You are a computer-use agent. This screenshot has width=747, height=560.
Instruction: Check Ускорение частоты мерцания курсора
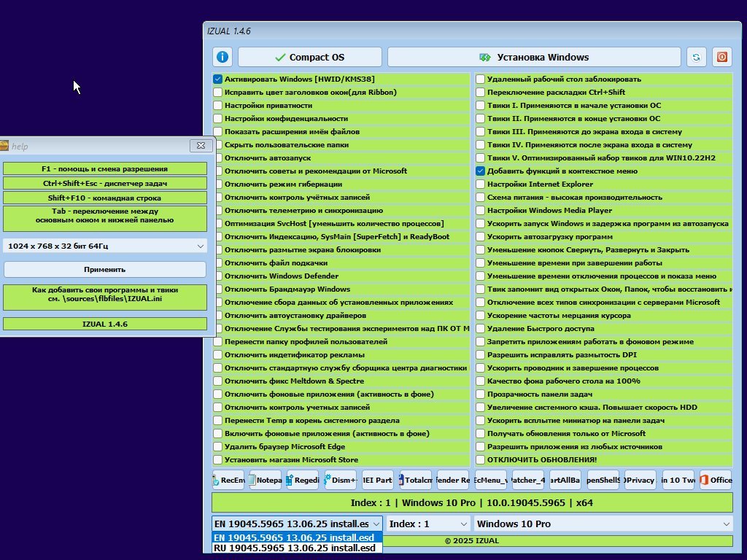(480, 315)
